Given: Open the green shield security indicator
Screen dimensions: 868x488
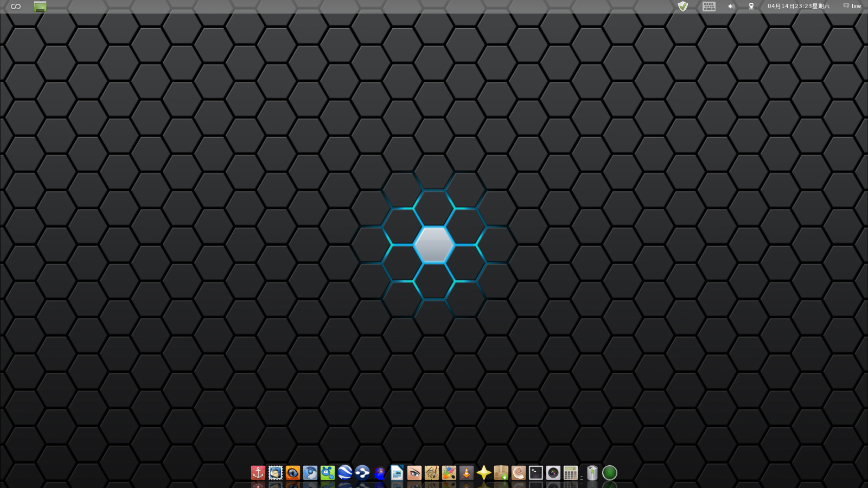Looking at the screenshot, I should coord(683,7).
